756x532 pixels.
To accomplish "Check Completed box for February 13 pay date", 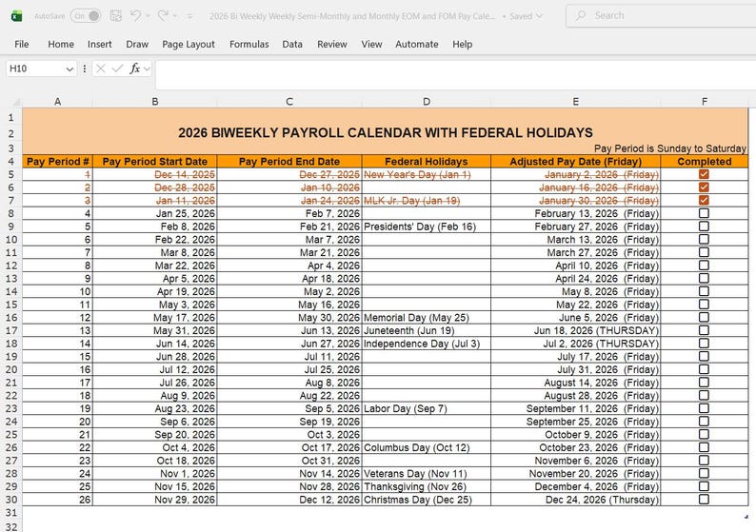I will click(704, 213).
